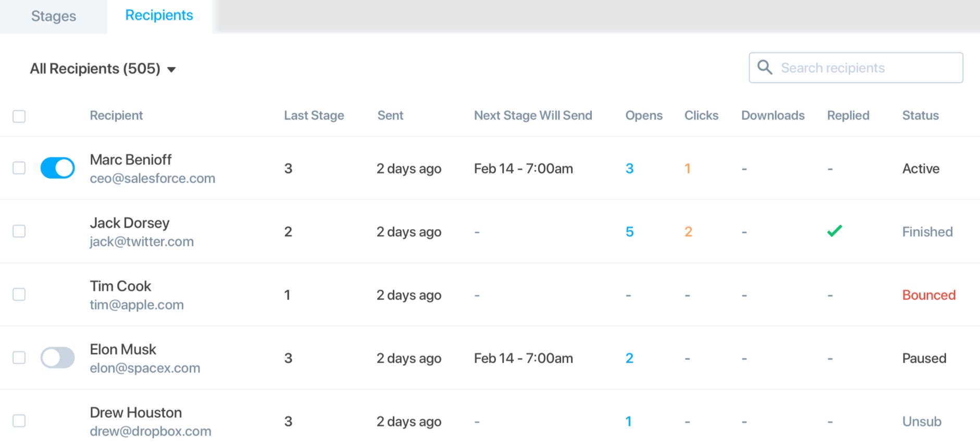Open the Recipients tab

tap(159, 16)
